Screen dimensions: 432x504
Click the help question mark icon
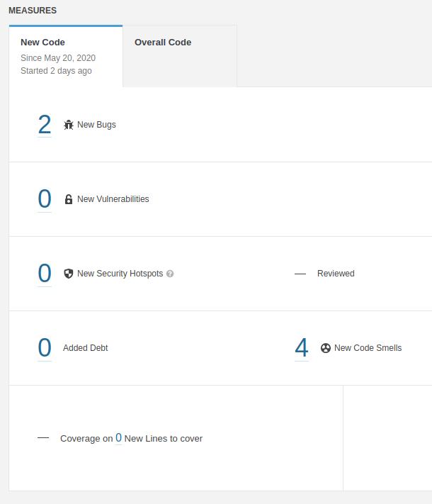click(170, 274)
